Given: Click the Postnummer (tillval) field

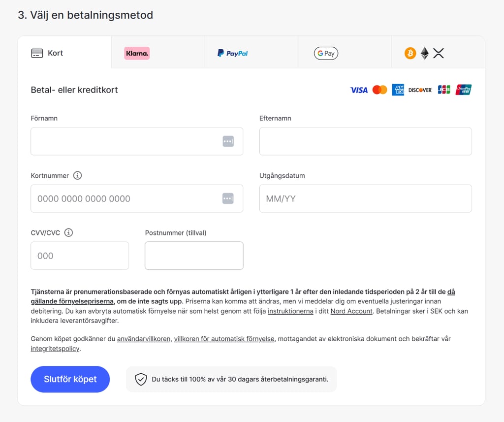Looking at the screenshot, I should 194,256.
